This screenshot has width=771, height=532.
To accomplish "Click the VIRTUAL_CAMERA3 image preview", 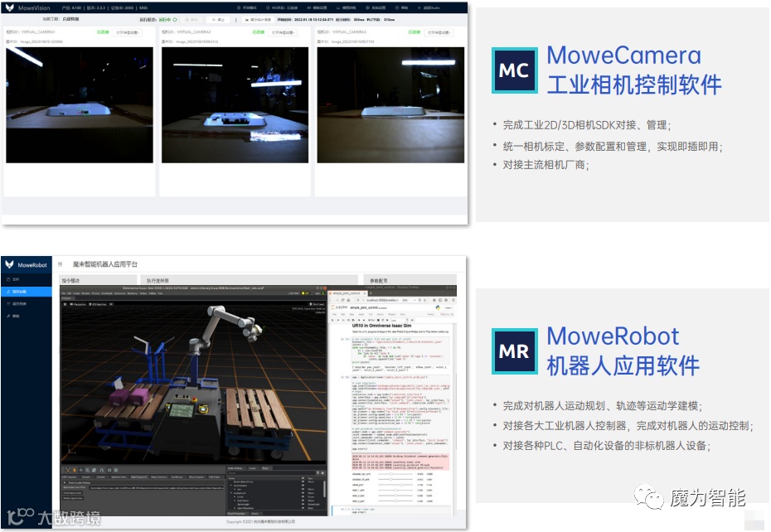I will [x=390, y=104].
